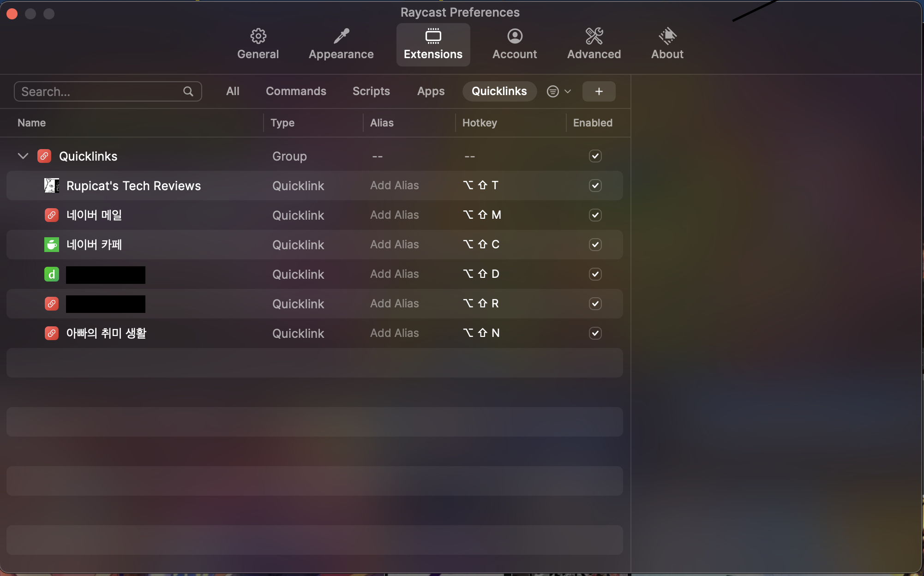The image size is (924, 576).
Task: Open the Account tab icon
Action: point(515,36)
